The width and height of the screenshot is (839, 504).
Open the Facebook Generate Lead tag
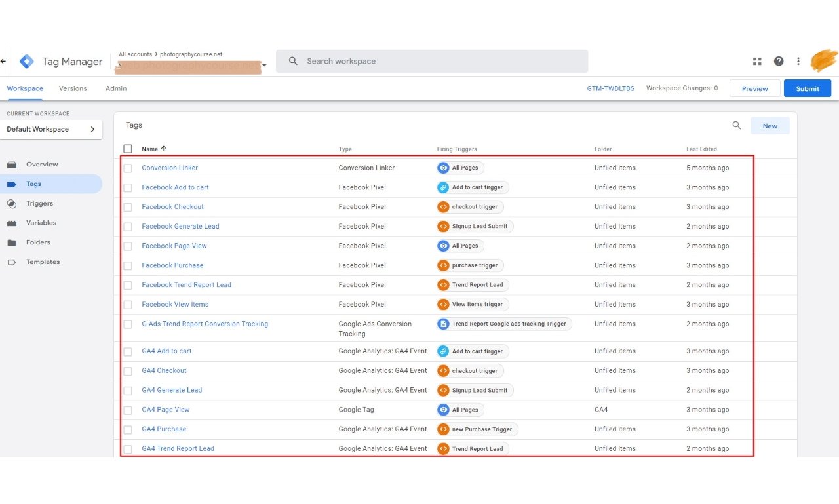[181, 227]
